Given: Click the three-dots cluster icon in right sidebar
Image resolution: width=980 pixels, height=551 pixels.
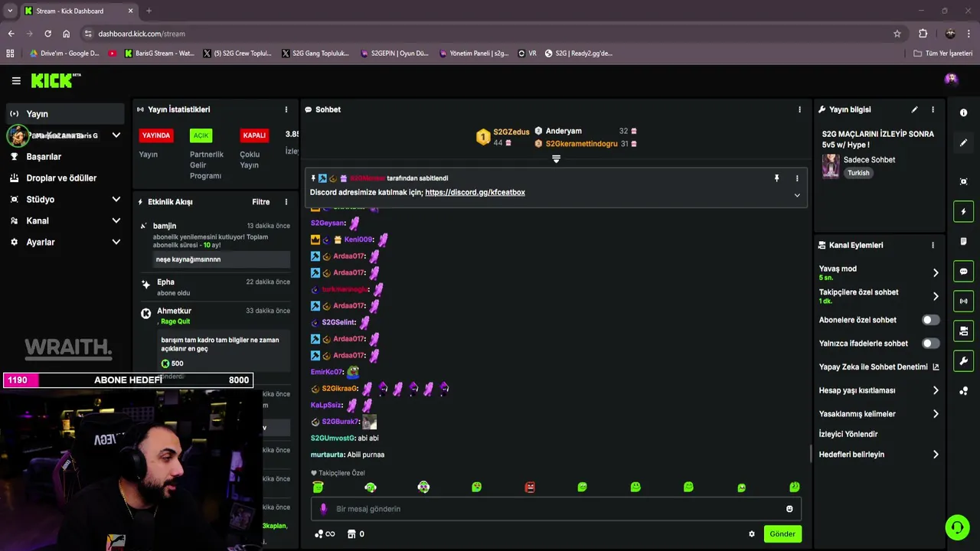Looking at the screenshot, I should [x=963, y=391].
